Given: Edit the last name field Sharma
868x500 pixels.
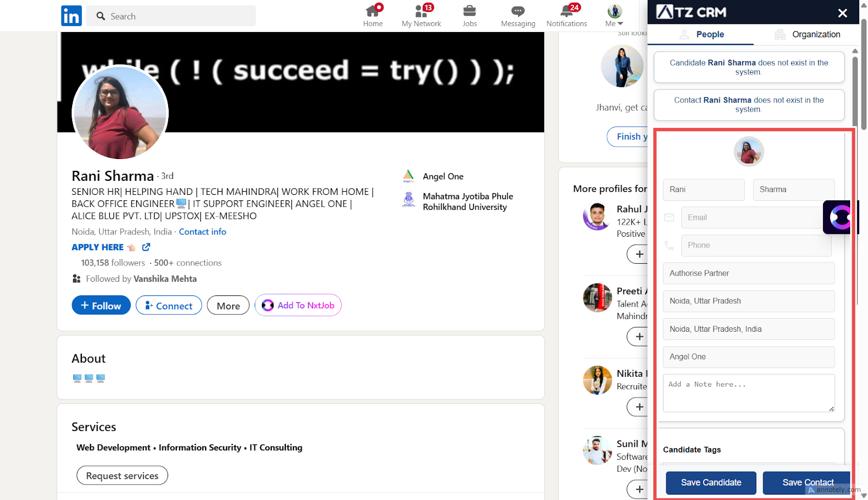Looking at the screenshot, I should click(x=794, y=189).
